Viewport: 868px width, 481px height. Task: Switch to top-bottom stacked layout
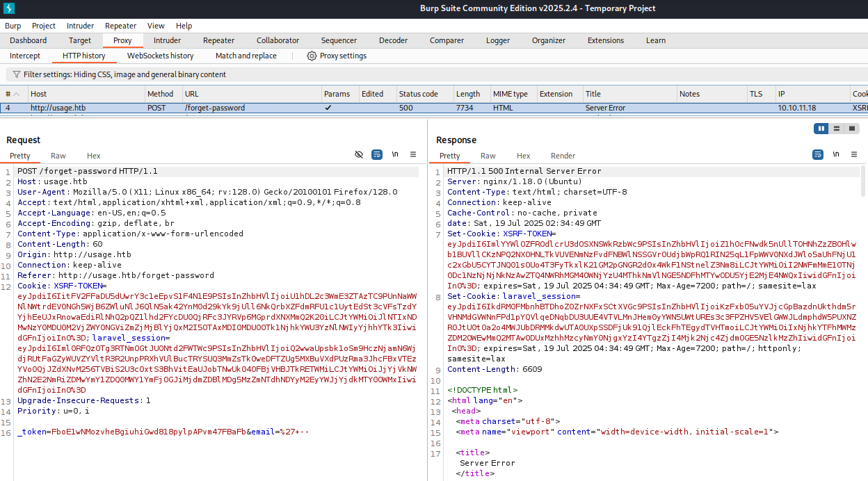pos(837,129)
